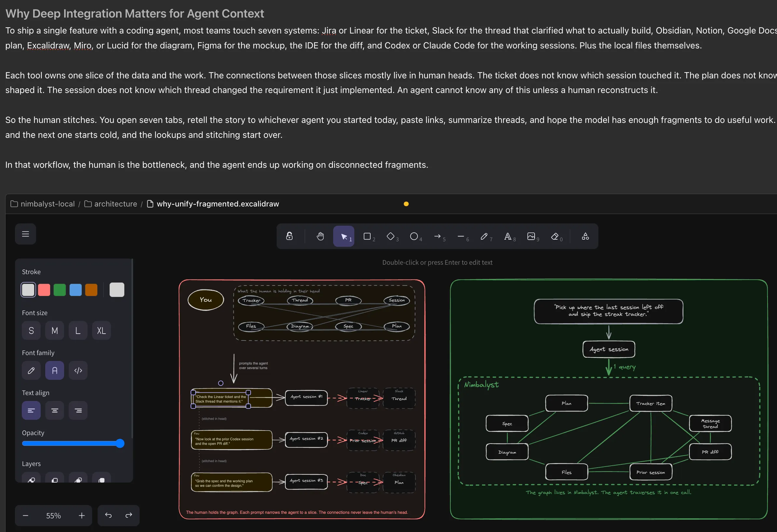777x532 pixels.
Task: Select the Insert image tool
Action: (x=531, y=236)
